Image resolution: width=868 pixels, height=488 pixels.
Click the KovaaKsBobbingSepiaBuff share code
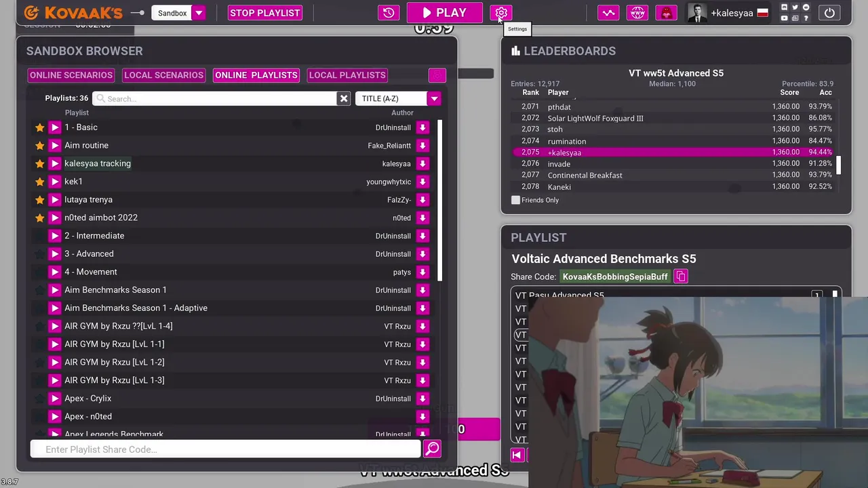pos(615,277)
